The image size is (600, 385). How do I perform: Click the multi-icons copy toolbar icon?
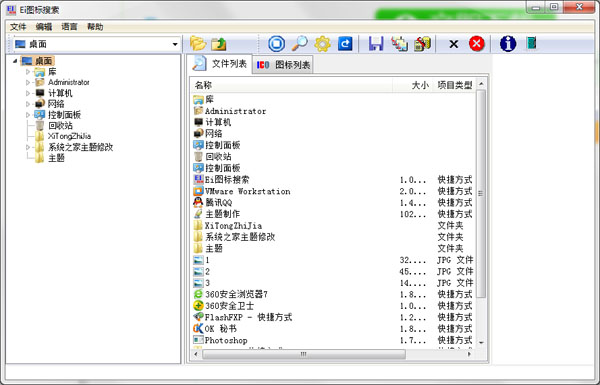click(x=399, y=44)
